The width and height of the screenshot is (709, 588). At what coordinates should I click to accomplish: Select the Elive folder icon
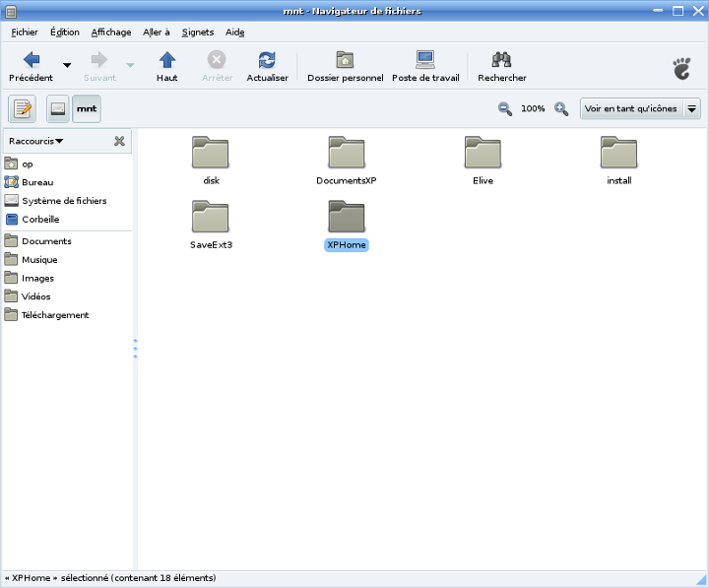[x=483, y=152]
